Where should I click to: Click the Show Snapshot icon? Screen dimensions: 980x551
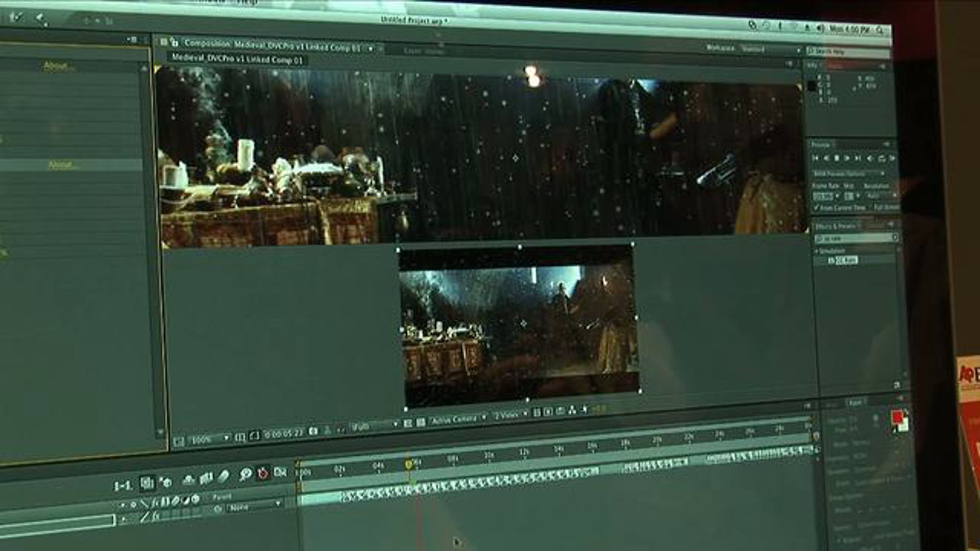(327, 430)
